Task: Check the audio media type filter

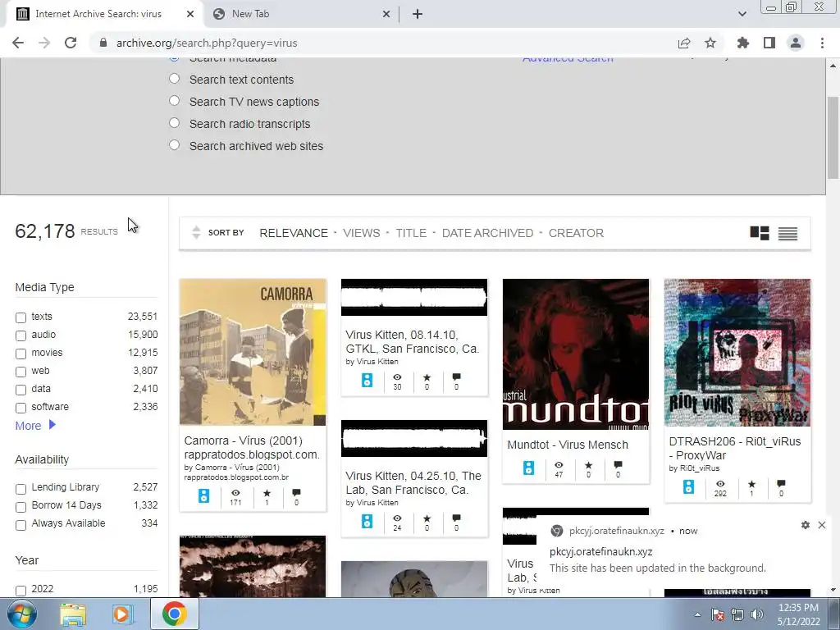Action: (21, 336)
